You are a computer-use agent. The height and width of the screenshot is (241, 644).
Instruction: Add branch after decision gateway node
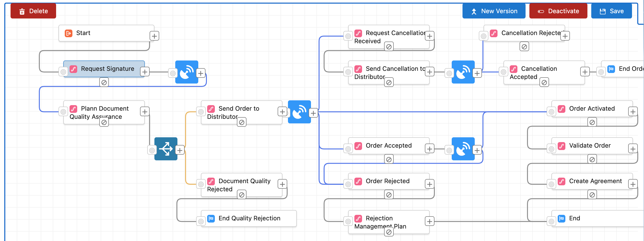(x=180, y=150)
